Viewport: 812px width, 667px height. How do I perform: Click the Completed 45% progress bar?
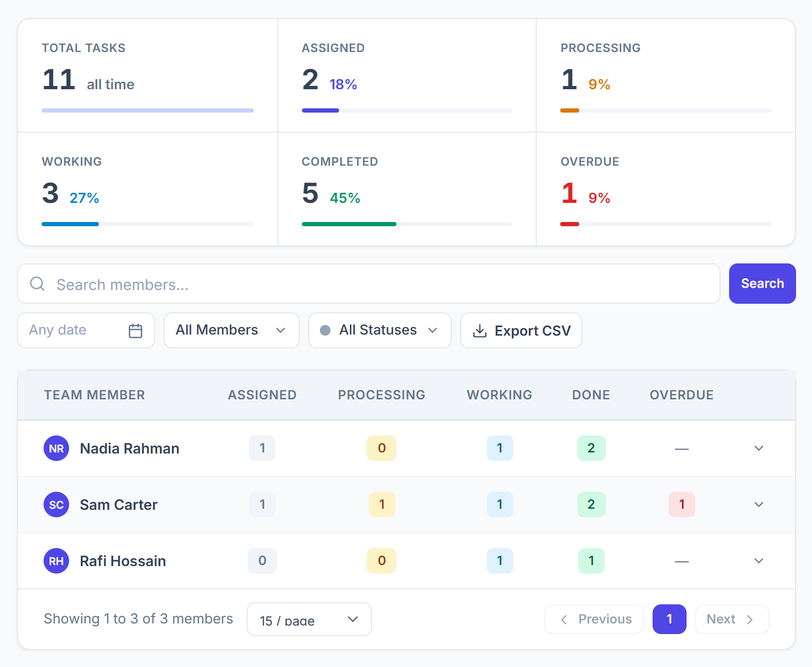[x=407, y=224]
